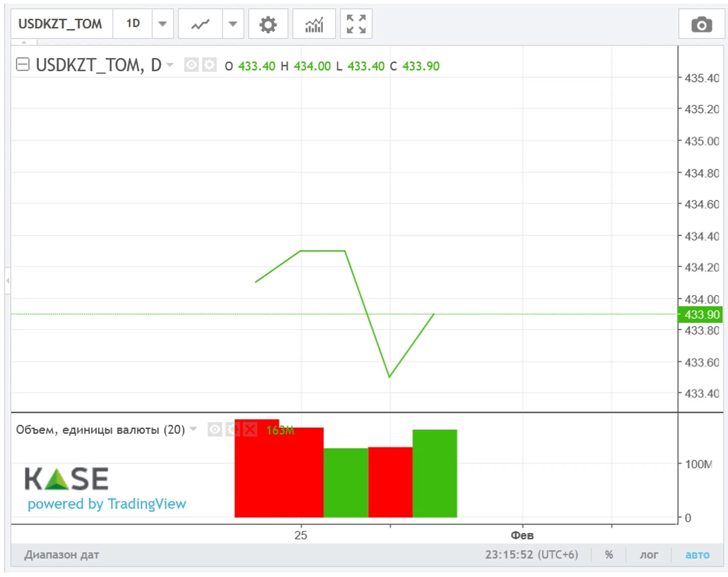
Task: Enter fullscreen mode with arrows icon
Action: coord(356,24)
